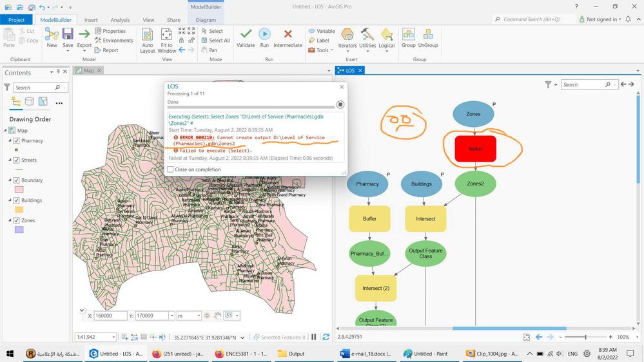The image size is (644, 362).
Task: Click the Group elements icon
Action: click(408, 35)
